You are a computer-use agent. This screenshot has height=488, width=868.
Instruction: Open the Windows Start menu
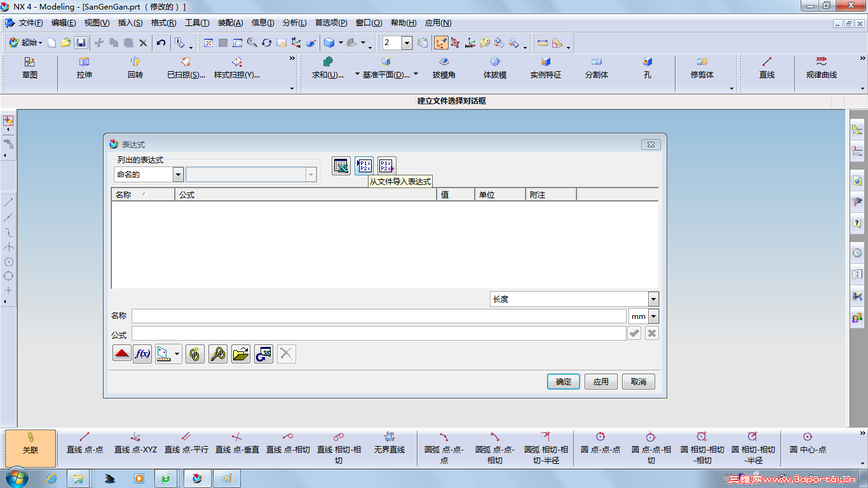[x=15, y=478]
